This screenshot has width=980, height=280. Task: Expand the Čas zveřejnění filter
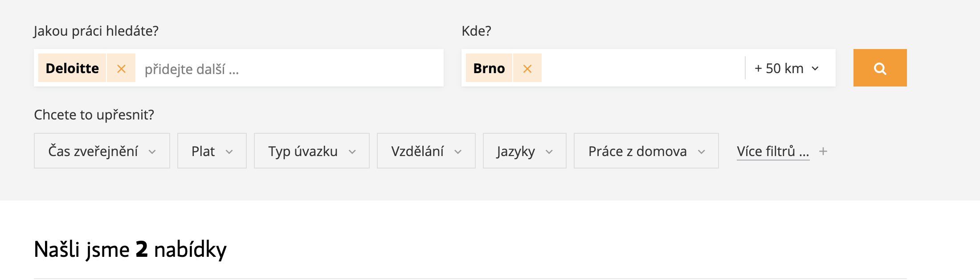coord(102,151)
